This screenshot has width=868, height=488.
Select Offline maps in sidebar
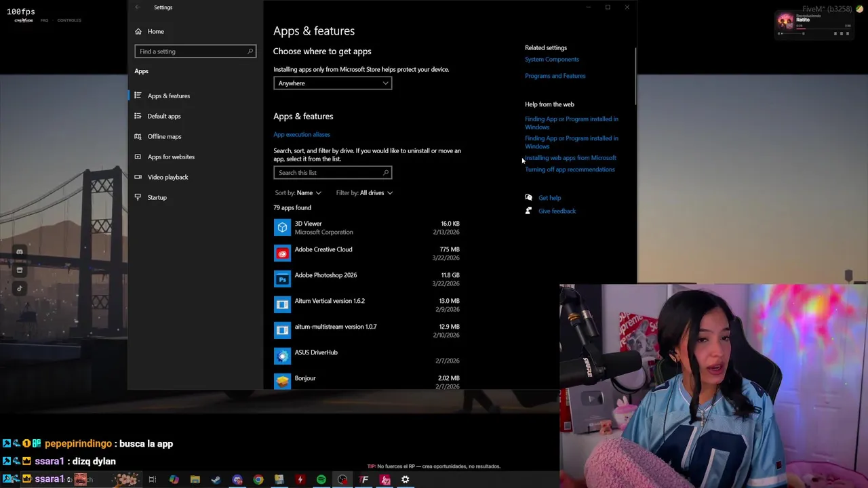195,136
